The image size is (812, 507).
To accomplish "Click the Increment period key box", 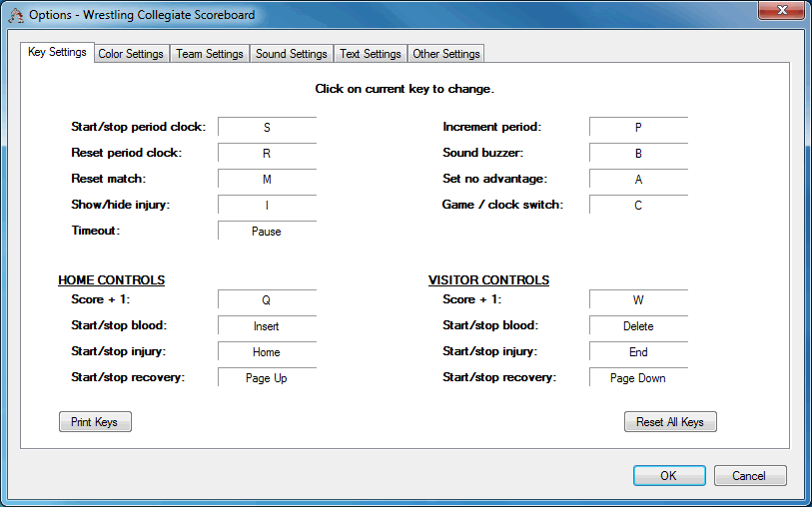I will [638, 129].
